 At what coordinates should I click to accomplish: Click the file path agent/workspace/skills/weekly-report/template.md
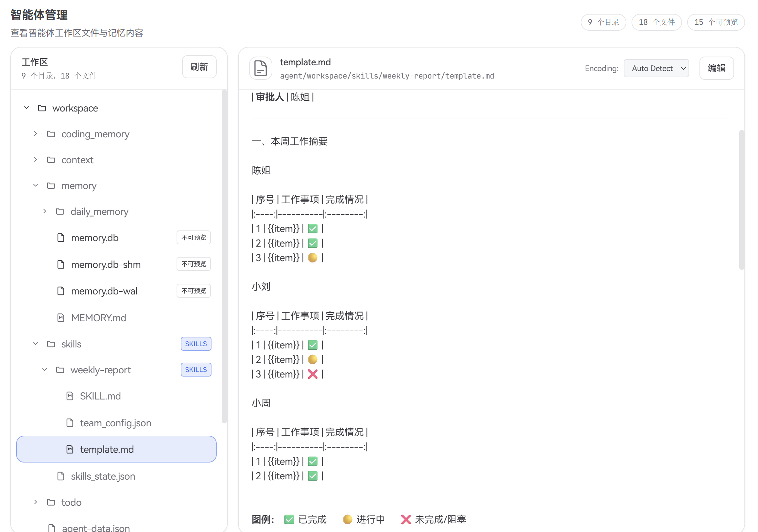click(387, 76)
